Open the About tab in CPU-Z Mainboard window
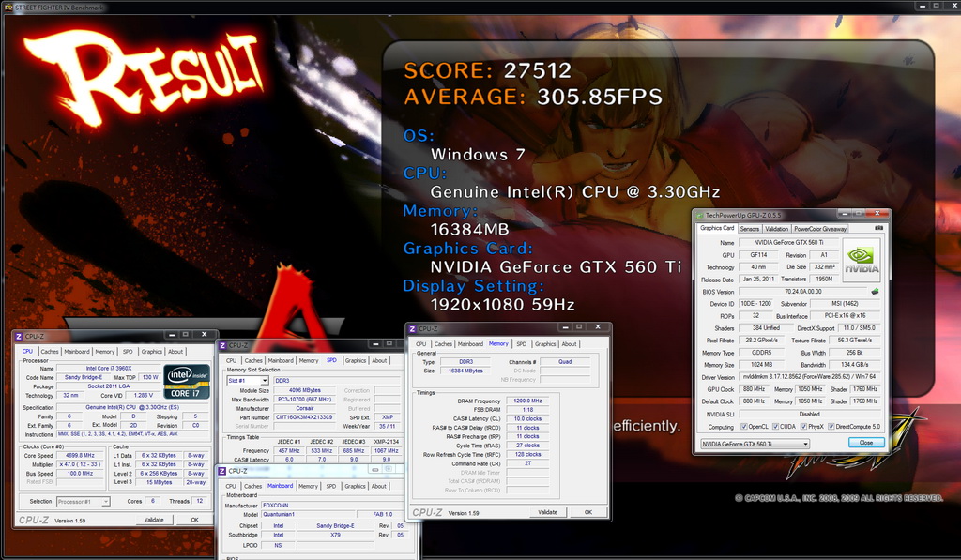961x560 pixels. click(379, 487)
